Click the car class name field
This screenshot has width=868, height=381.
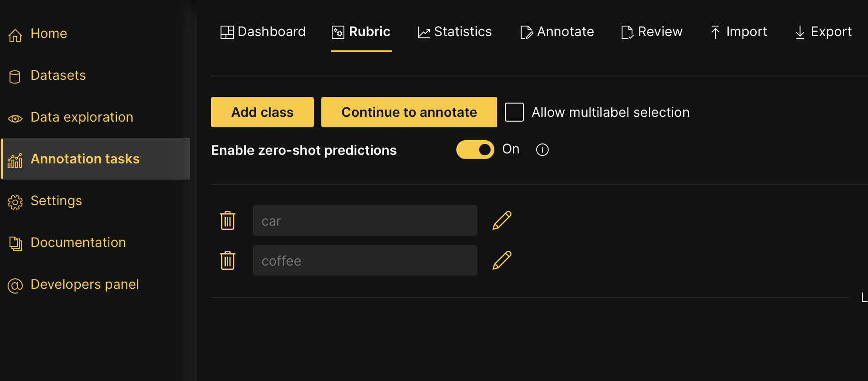(365, 220)
